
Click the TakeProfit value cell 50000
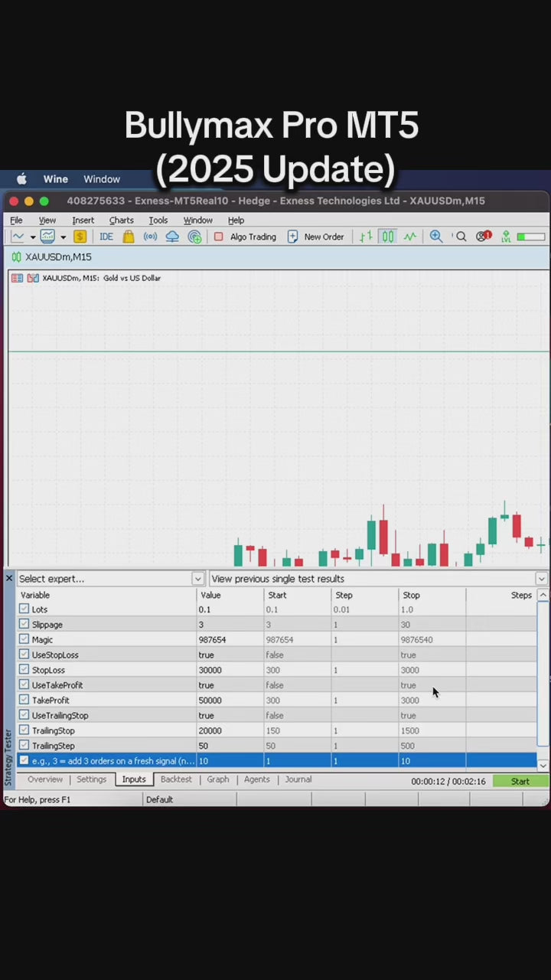coord(230,701)
